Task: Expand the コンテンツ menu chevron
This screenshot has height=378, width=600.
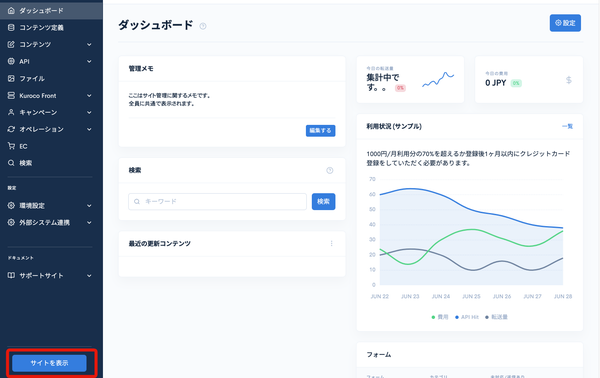Action: 89,44
